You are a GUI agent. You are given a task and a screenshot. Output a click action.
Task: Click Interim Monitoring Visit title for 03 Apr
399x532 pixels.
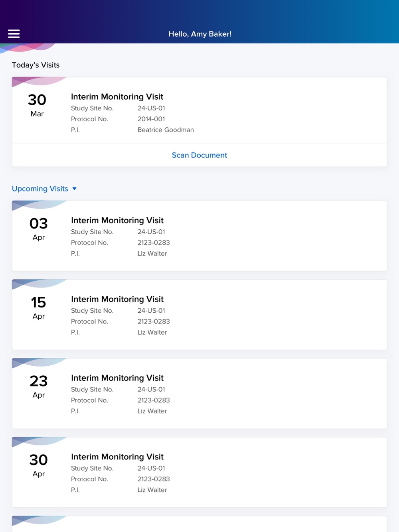(117, 220)
